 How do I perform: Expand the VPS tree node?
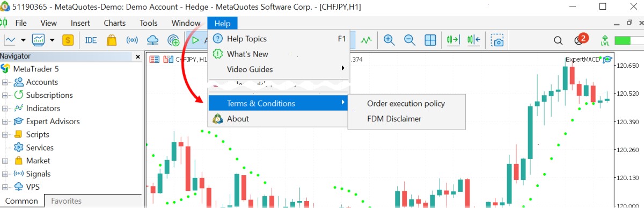5,187
